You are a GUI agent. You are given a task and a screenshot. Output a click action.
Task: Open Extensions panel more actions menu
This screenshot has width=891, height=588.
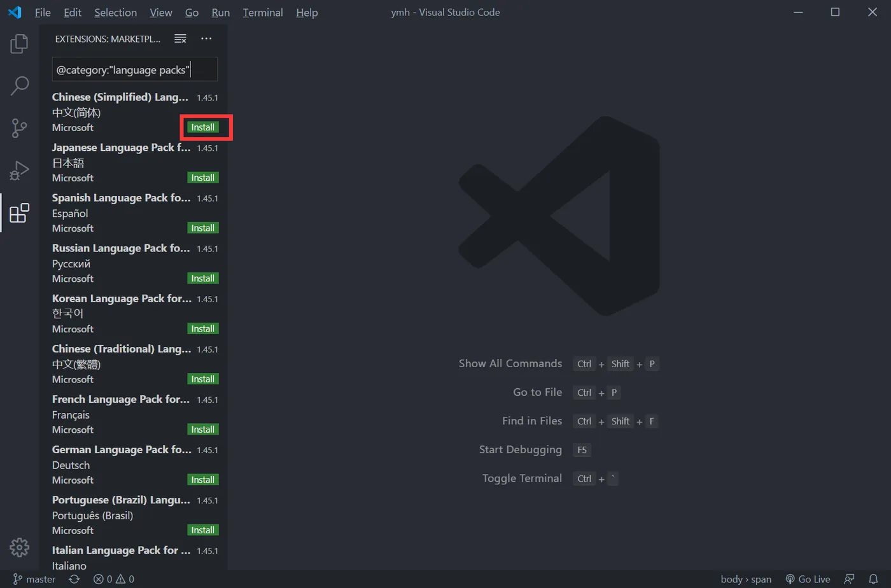206,39
